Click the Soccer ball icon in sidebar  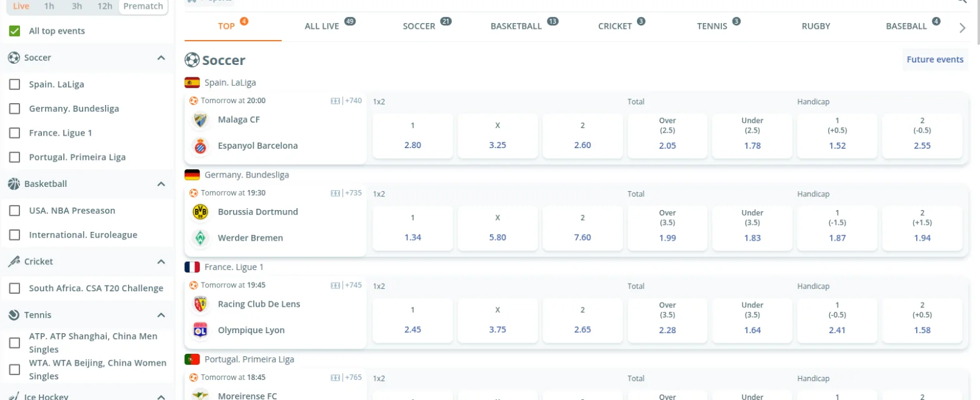14,57
